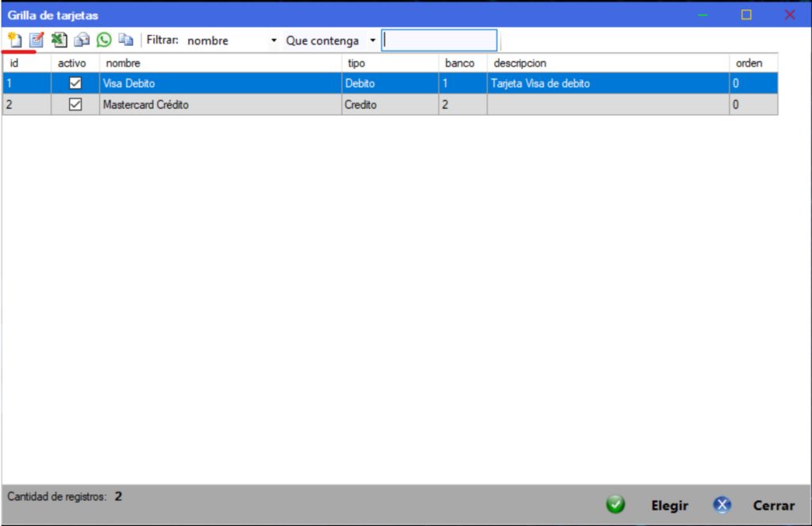Focus the filter text input box
The height and width of the screenshot is (526, 812).
click(439, 40)
